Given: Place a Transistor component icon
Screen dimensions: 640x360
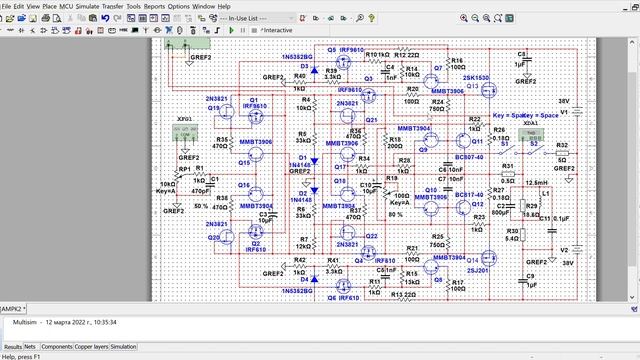Looking at the screenshot, I should point(33,30).
